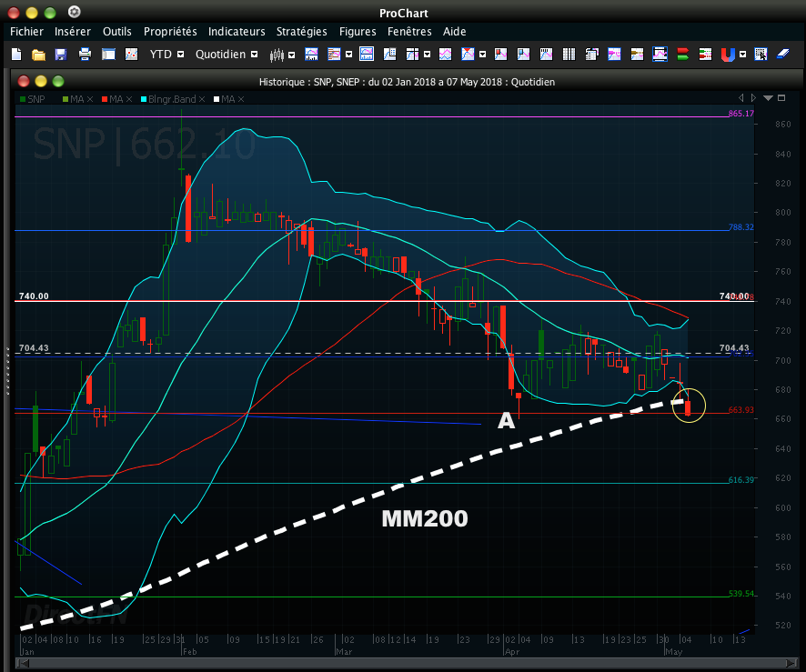Screen dimensions: 806x672
Task: Choose the dotted selection cursor tool
Action: [761, 54]
